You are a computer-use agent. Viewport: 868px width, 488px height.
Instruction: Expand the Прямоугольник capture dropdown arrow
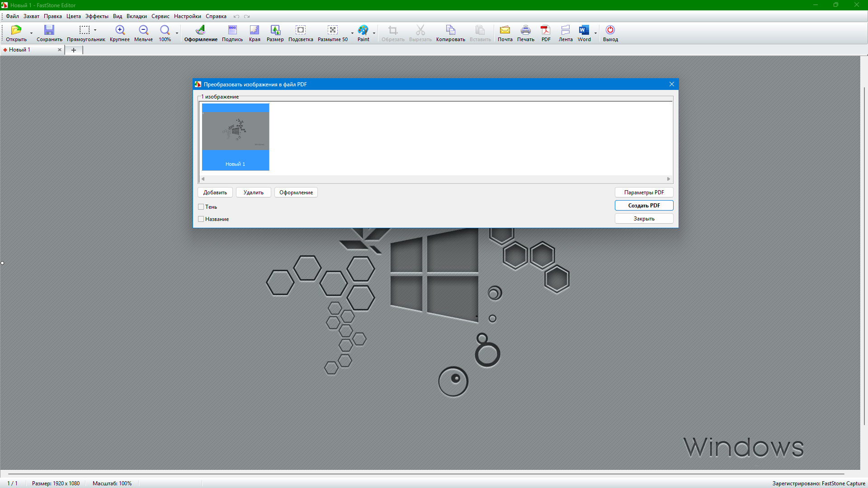(x=95, y=30)
